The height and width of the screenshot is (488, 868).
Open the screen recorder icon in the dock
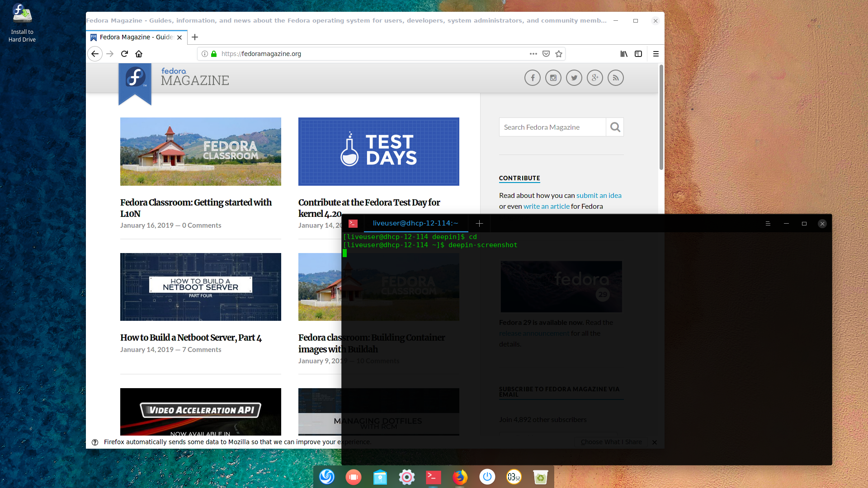click(x=353, y=477)
